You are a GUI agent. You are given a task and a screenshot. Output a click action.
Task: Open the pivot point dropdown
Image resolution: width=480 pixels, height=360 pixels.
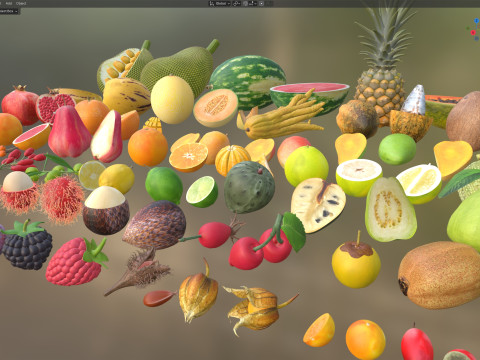click(236, 4)
